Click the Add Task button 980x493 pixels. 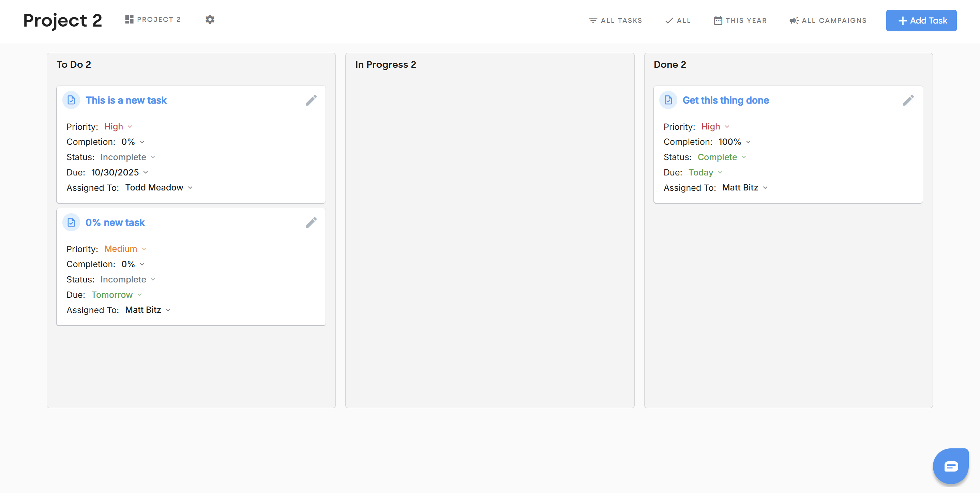click(x=921, y=20)
